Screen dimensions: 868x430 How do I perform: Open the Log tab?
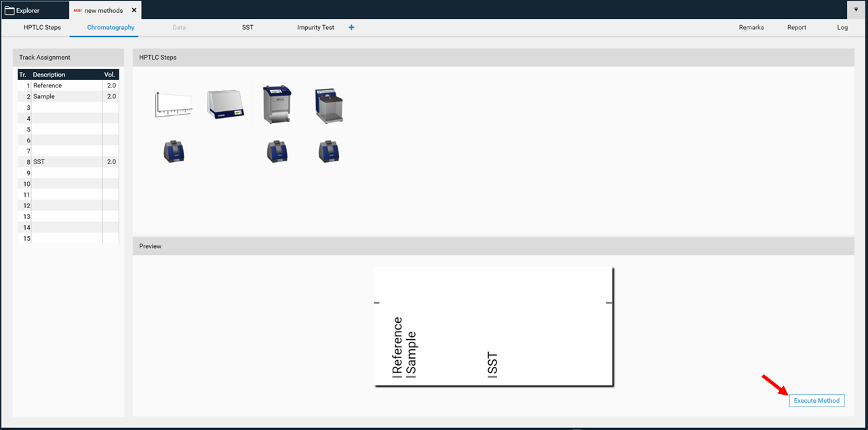842,28
